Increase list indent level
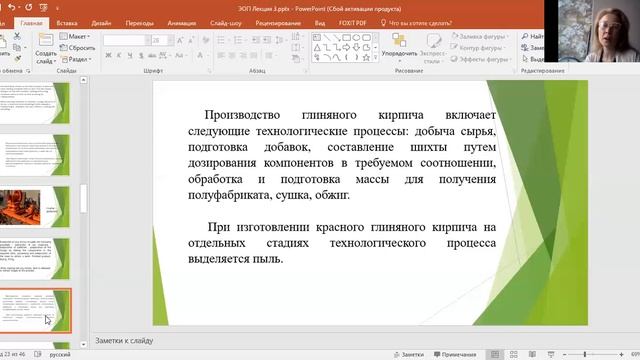 click(x=267, y=40)
